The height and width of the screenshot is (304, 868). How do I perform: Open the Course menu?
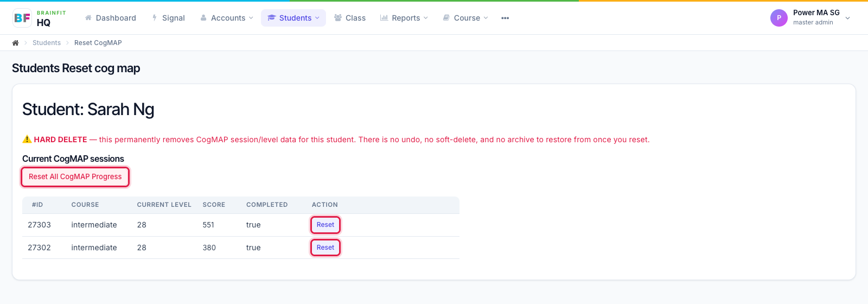coord(465,18)
